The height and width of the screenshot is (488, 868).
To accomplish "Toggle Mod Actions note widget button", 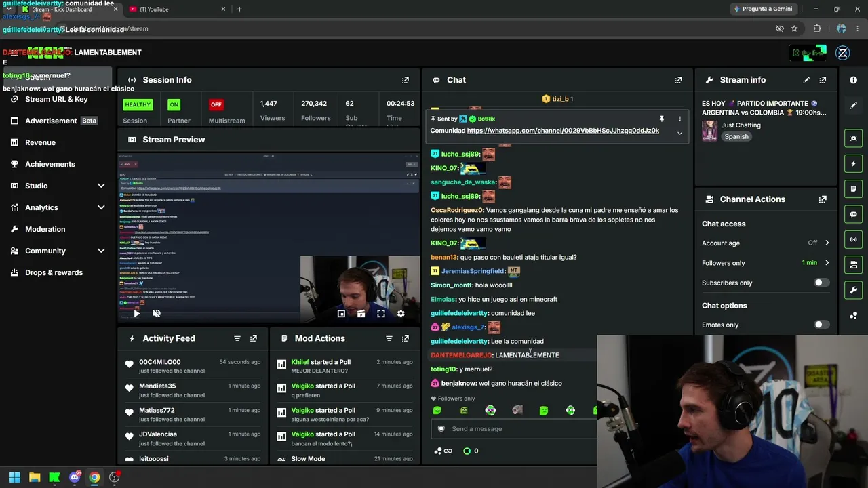I will (853, 188).
